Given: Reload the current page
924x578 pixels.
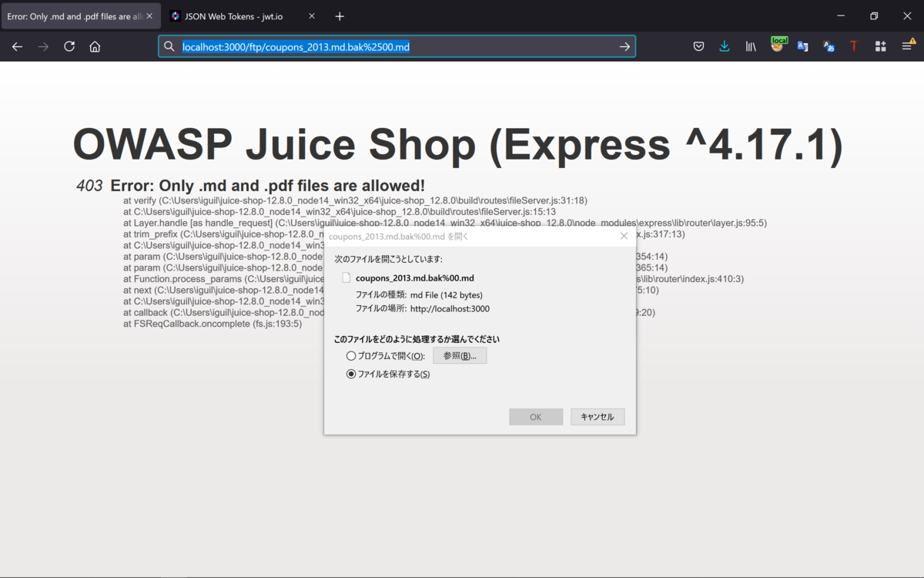Looking at the screenshot, I should click(x=69, y=46).
